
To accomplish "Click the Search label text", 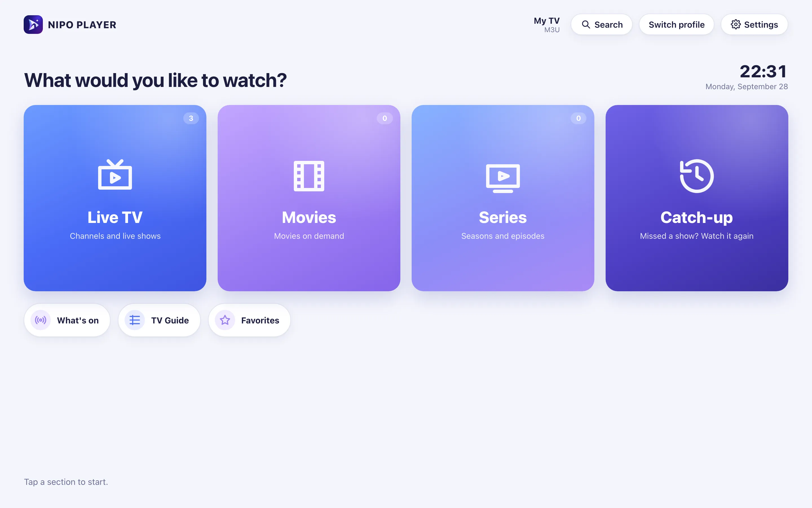I will pos(608,25).
